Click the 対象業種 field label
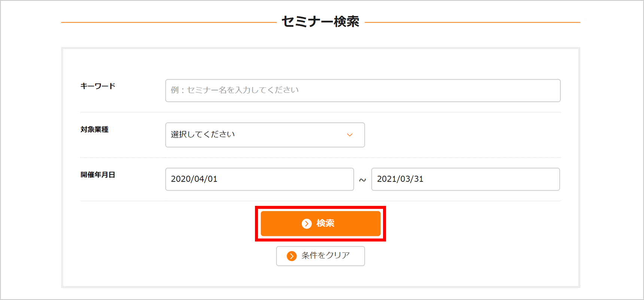The width and height of the screenshot is (644, 300). pyautogui.click(x=94, y=129)
